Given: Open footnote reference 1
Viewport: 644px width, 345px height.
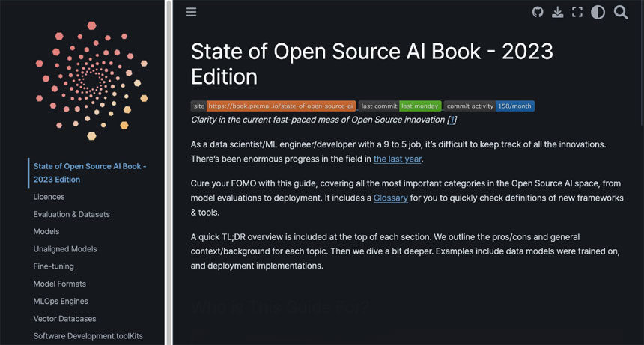Looking at the screenshot, I should 452,120.
